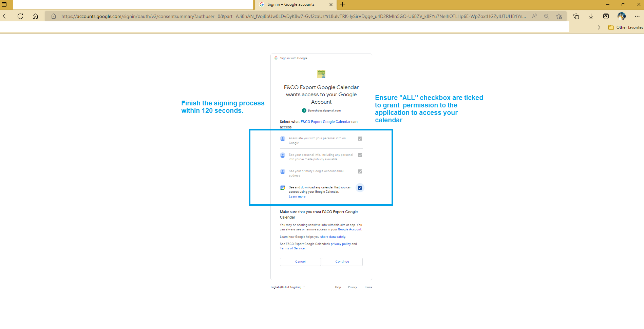Image resolution: width=644 pixels, height=329 pixels.
Task: Expand the favorites bar overflow chevron
Action: [x=599, y=27]
